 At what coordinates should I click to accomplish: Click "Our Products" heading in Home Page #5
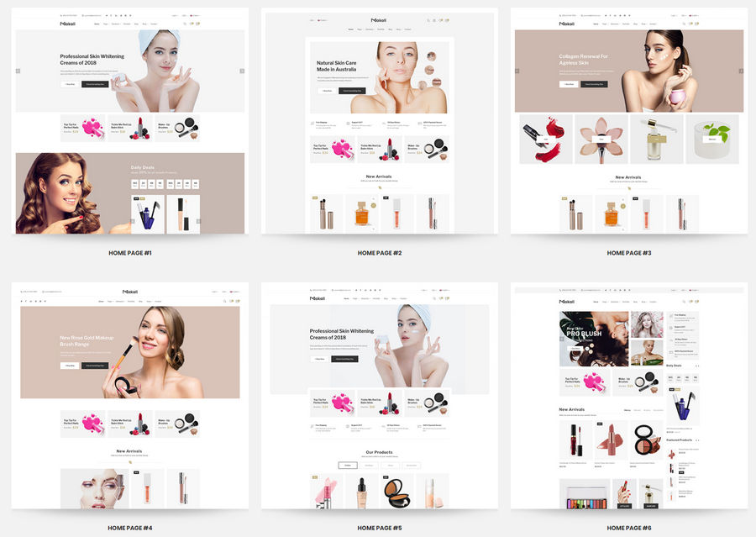379,452
